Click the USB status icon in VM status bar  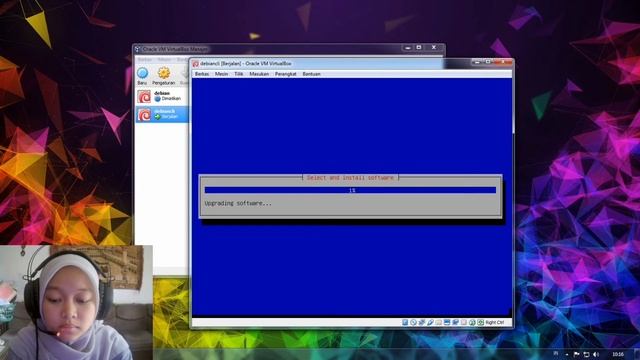[430, 322]
